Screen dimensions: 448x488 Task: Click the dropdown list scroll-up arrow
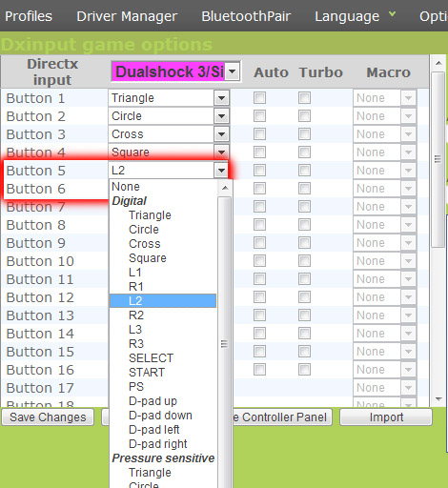point(225,188)
